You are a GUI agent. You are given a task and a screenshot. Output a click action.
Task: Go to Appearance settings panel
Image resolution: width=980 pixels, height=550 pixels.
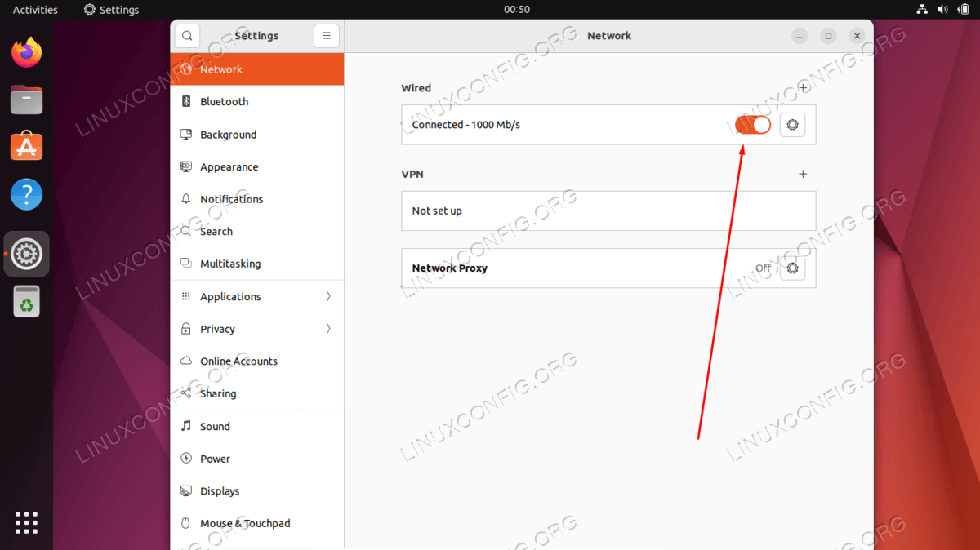(x=229, y=166)
